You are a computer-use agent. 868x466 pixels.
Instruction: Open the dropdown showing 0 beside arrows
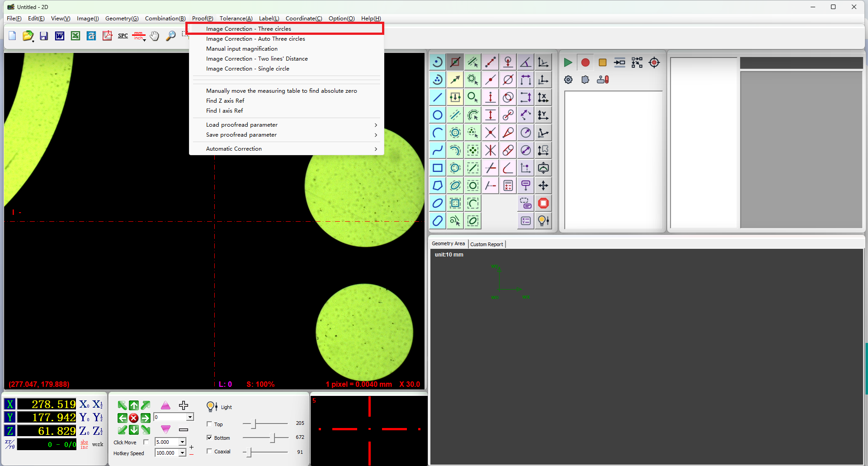coord(190,417)
